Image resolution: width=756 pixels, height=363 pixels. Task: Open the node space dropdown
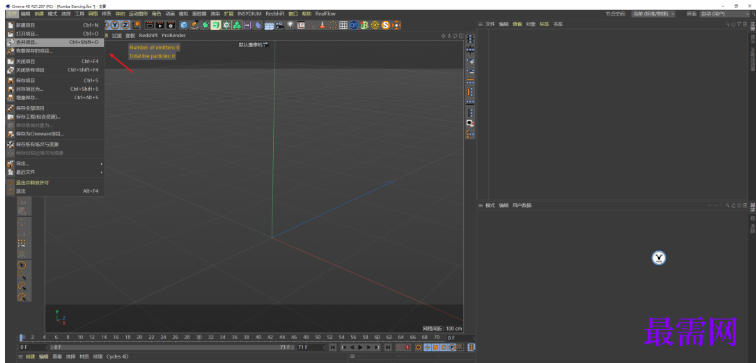click(x=653, y=14)
